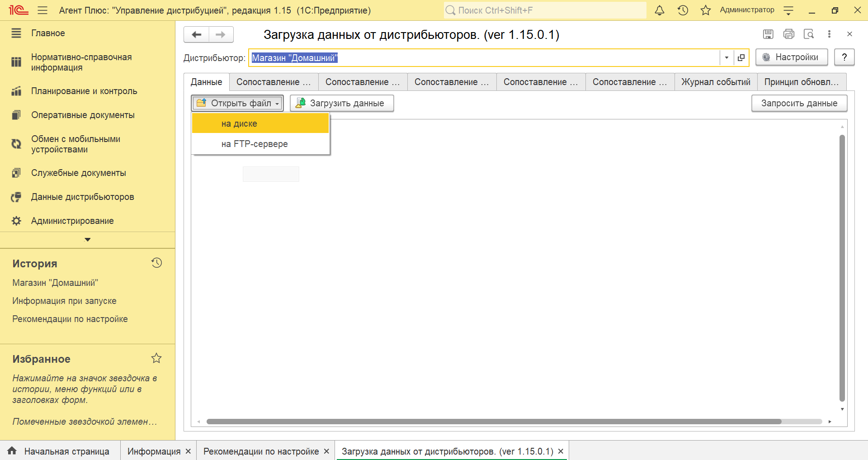868x460 pixels.
Task: Close the Загрузка данных от дистрибьюторов bottom tab
Action: click(x=561, y=451)
